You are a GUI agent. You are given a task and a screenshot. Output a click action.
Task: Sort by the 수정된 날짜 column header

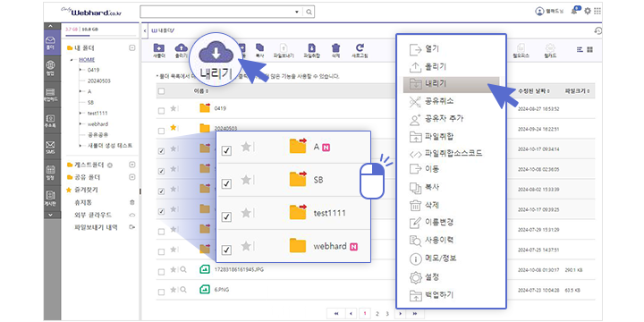pyautogui.click(x=534, y=90)
